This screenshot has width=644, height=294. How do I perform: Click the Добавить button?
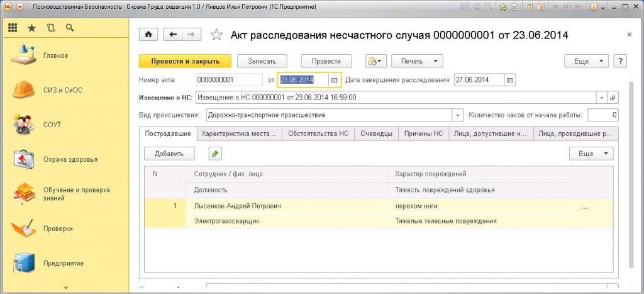click(169, 154)
